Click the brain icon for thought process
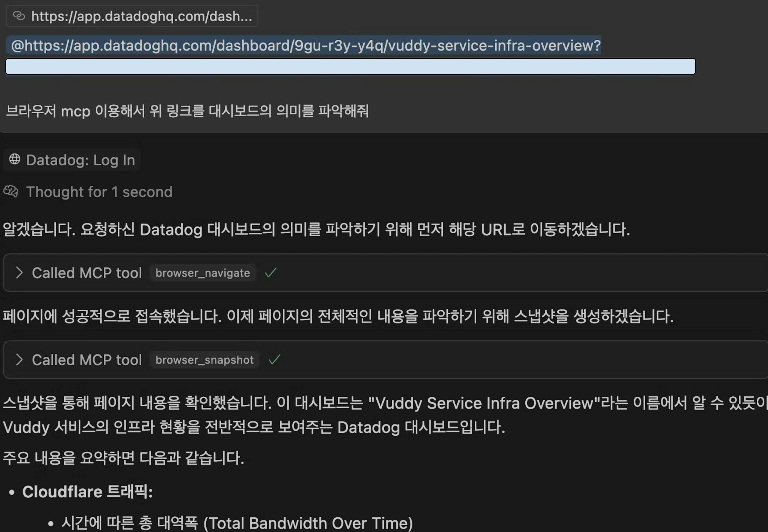Image resolution: width=768 pixels, height=532 pixels. 11,192
